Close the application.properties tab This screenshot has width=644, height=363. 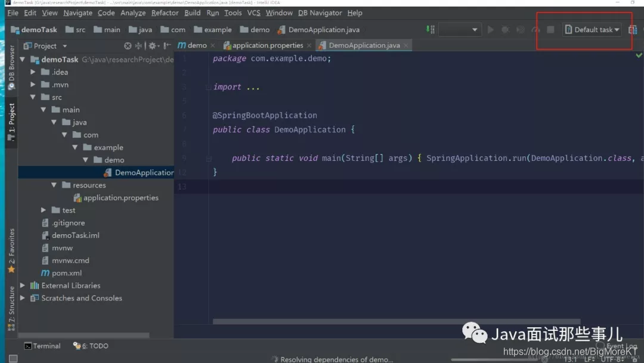[x=309, y=45]
